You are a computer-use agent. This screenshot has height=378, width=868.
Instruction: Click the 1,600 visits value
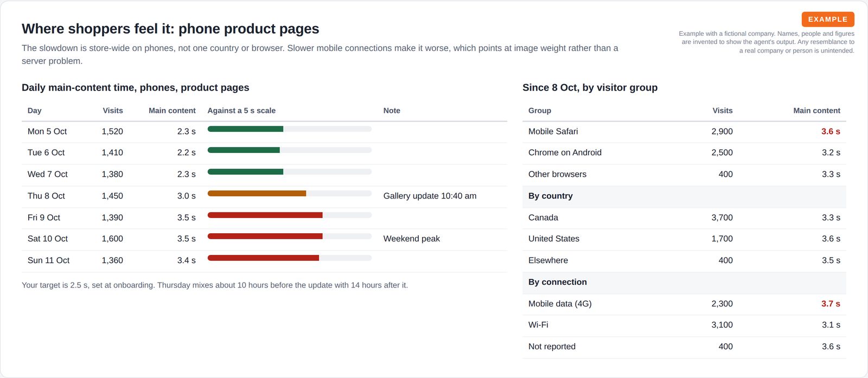point(112,239)
